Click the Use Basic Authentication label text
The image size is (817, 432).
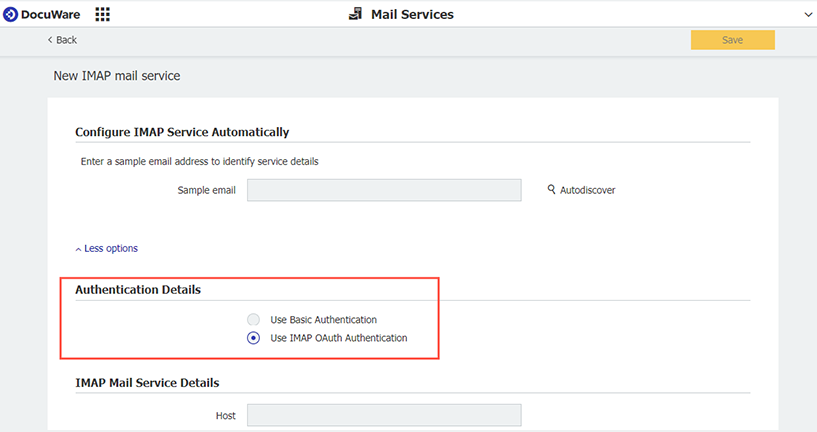324,320
